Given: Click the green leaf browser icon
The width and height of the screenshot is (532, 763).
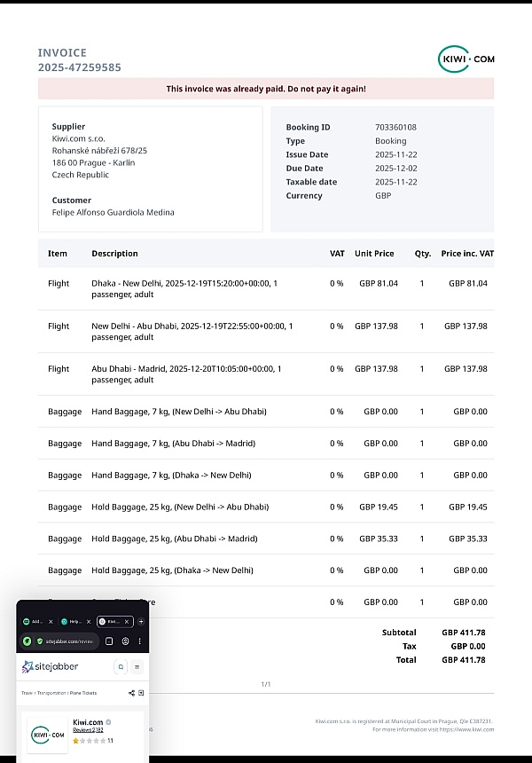Looking at the screenshot, I should [x=27, y=641].
